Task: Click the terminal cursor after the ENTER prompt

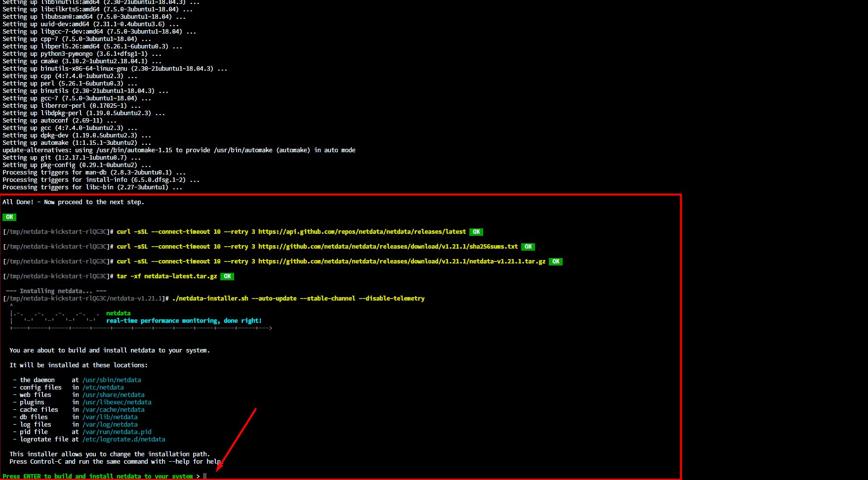Action: tap(205, 477)
